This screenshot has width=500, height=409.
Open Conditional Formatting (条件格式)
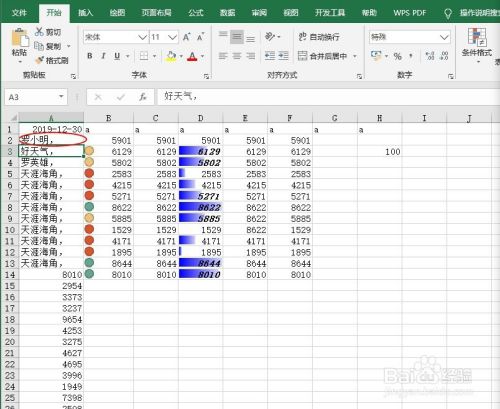click(x=477, y=45)
